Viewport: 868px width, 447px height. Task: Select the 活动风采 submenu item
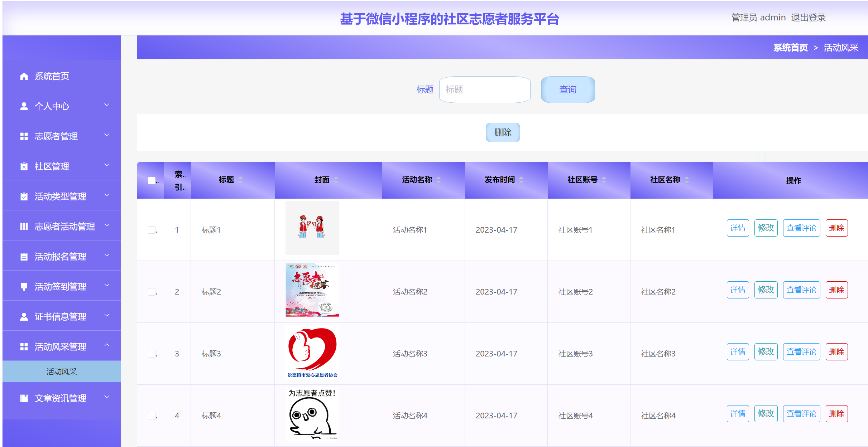pos(62,372)
